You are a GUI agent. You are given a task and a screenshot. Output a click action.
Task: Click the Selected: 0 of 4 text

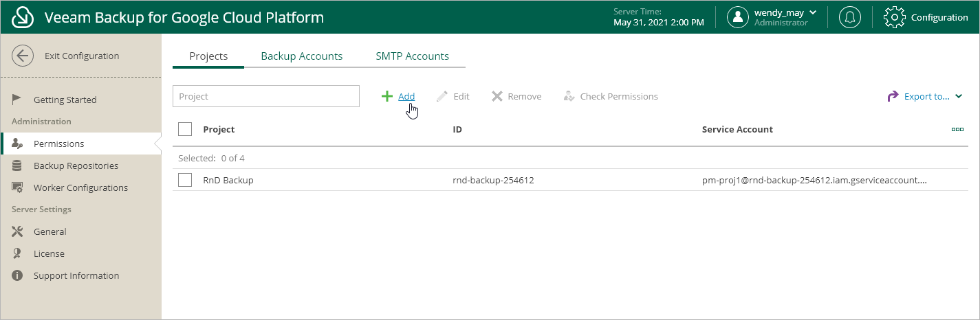211,158
